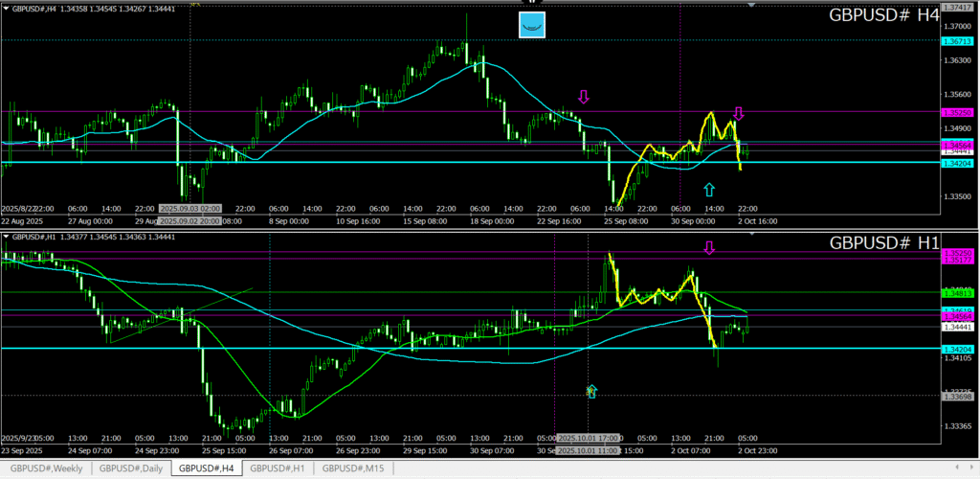Click the green 1.34813 price label on H1 axis
Screen dimensions: 980x479
(957, 292)
